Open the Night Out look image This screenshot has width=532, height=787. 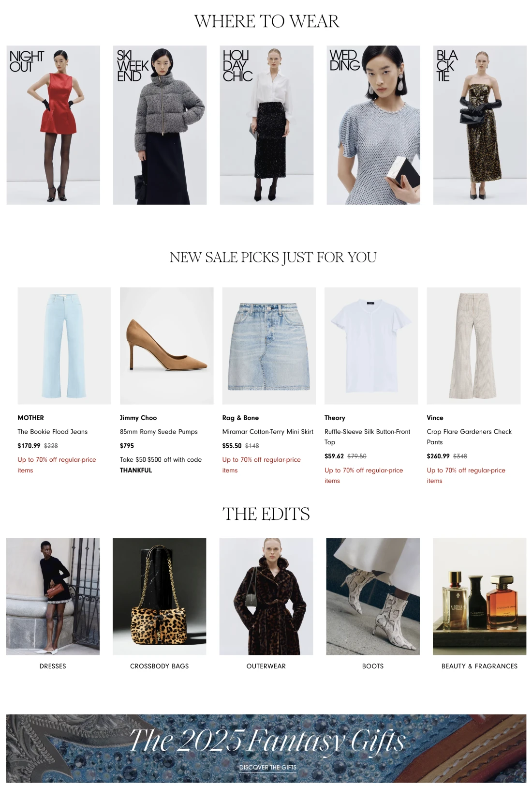pyautogui.click(x=53, y=125)
